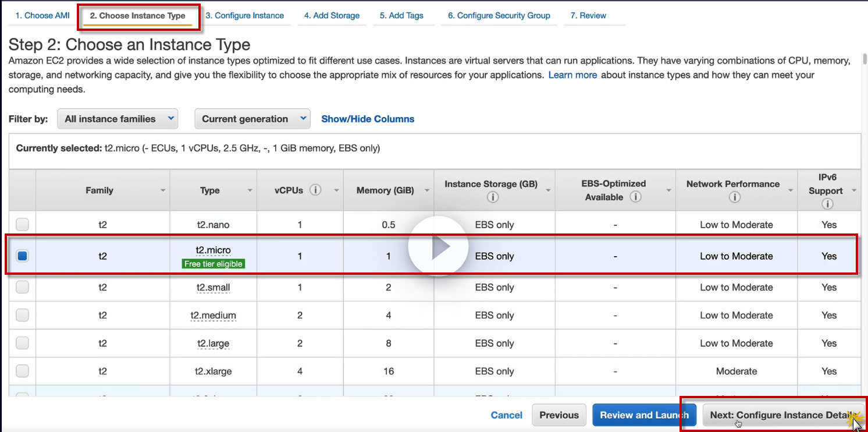This screenshot has height=432, width=868.
Task: Click the IPv6 Support info icon
Action: (x=827, y=204)
